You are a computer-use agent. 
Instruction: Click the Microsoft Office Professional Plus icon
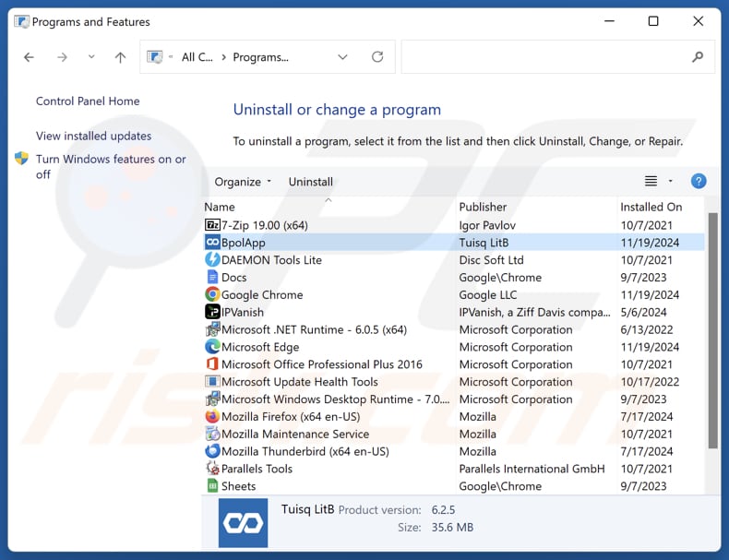click(x=212, y=363)
